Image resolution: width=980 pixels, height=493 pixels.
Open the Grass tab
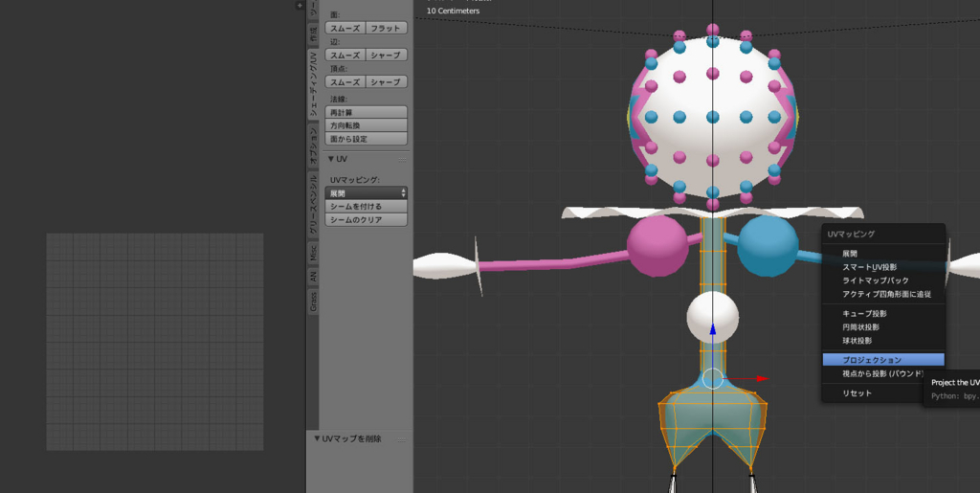pyautogui.click(x=313, y=302)
